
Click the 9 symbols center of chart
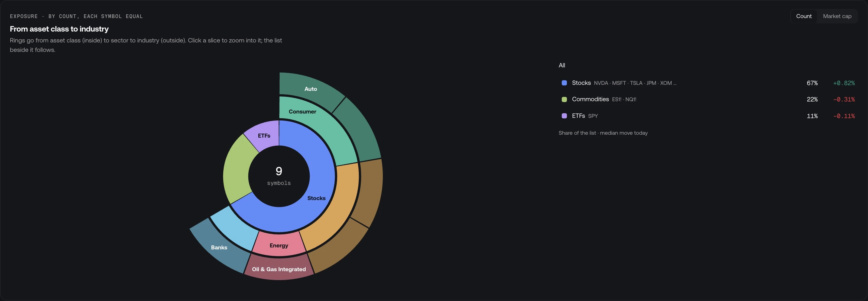tap(279, 176)
